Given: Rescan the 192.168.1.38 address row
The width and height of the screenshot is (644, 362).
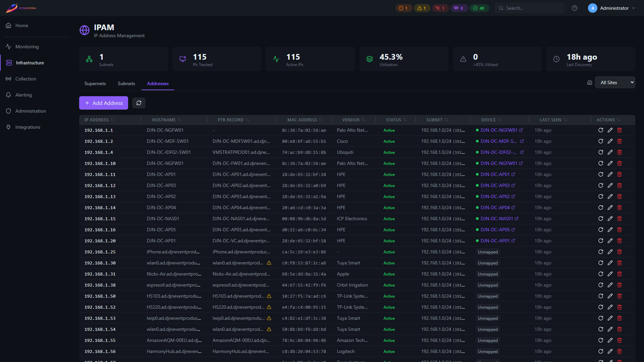Looking at the screenshot, I should click(x=601, y=285).
